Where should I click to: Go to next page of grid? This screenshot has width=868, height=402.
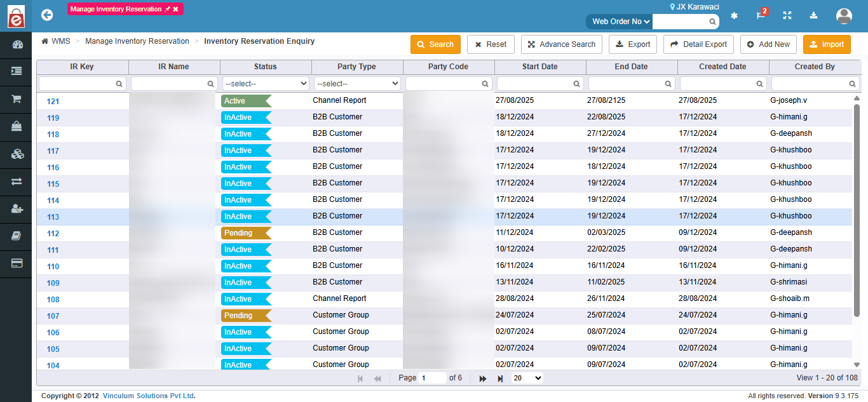pyautogui.click(x=483, y=378)
